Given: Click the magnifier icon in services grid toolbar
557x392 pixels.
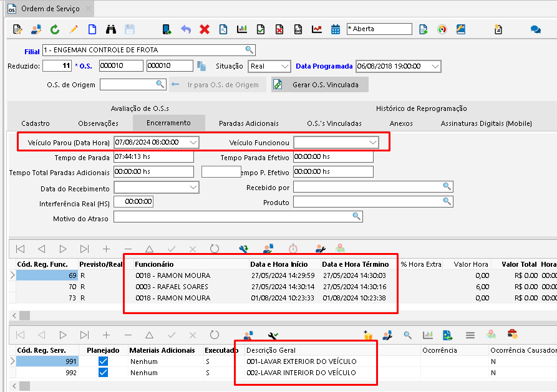Looking at the screenshot, I should (x=407, y=335).
